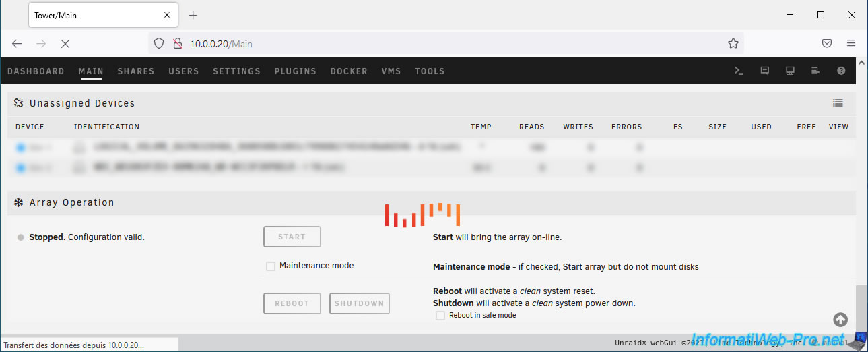
Task: Bookmark this page with star icon
Action: pyautogui.click(x=733, y=43)
